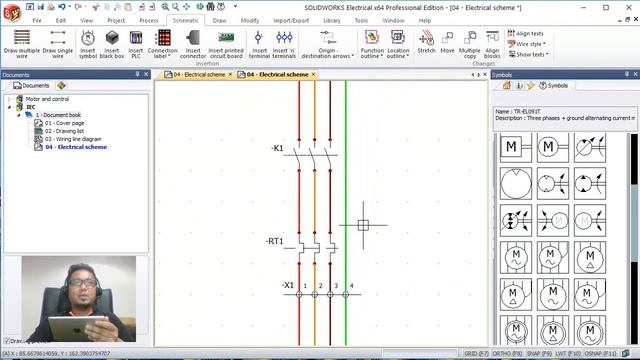This screenshot has height=360, width=640.
Task: Select the Stretch tool
Action: [x=427, y=42]
